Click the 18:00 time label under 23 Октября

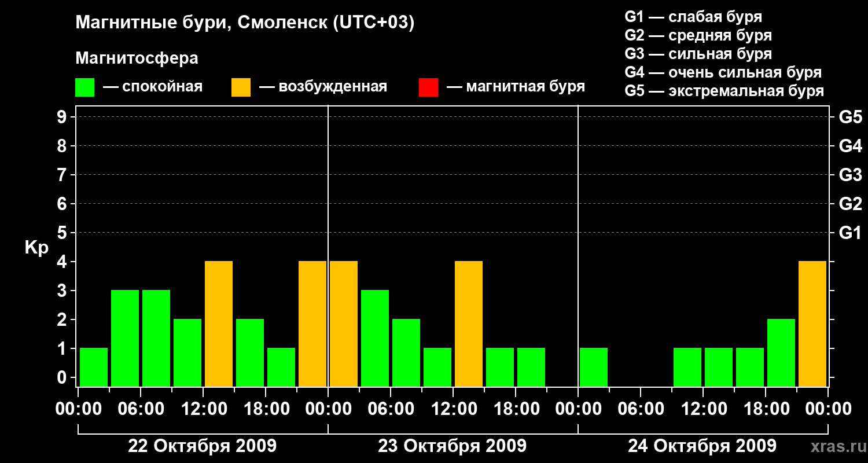point(516,409)
